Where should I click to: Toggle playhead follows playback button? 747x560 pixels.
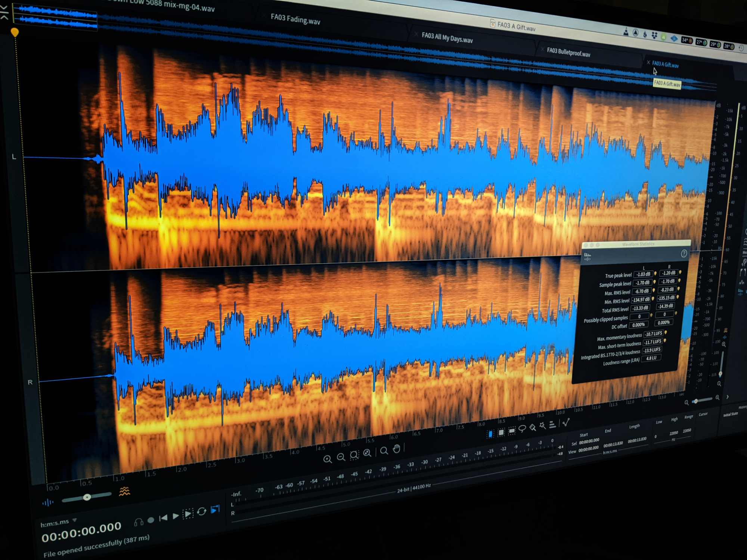215,509
